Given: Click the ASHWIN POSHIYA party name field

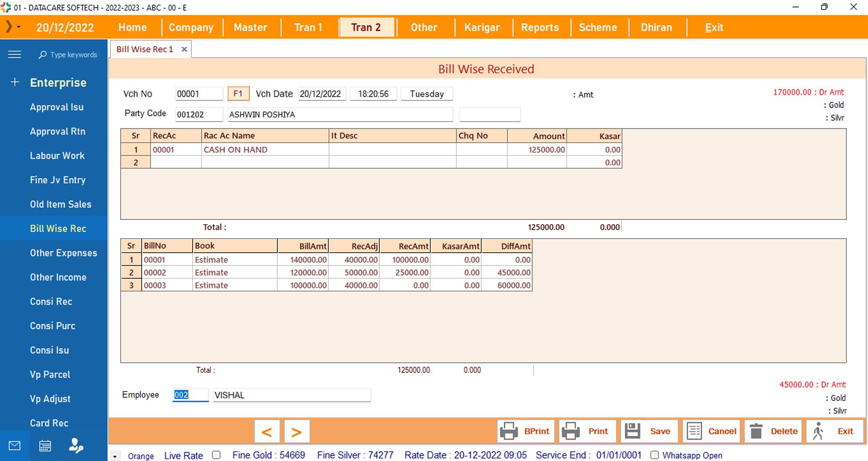Looking at the screenshot, I should (340, 114).
